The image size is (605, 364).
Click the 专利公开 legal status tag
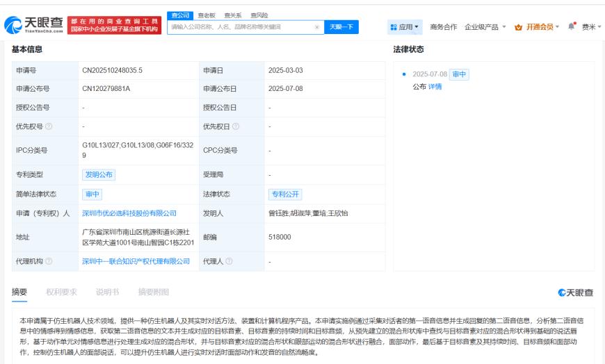pyautogui.click(x=285, y=195)
